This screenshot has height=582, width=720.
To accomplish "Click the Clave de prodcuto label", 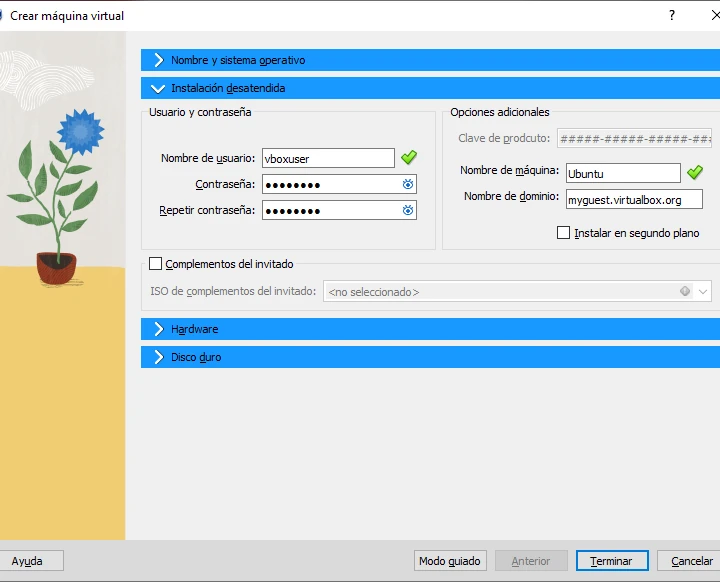I will tap(504, 138).
